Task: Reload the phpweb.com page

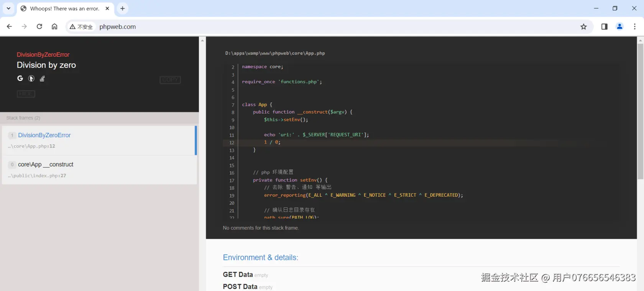Action: pyautogui.click(x=39, y=26)
